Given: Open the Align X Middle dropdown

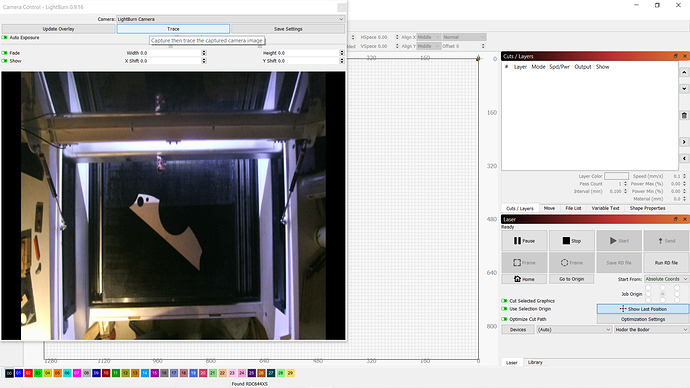Looking at the screenshot, I should (x=428, y=37).
